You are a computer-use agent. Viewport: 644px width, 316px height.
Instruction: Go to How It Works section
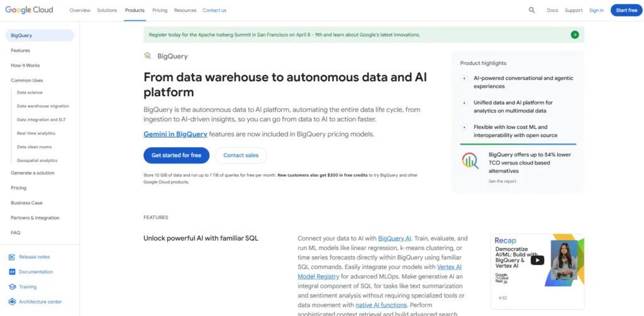tap(25, 65)
